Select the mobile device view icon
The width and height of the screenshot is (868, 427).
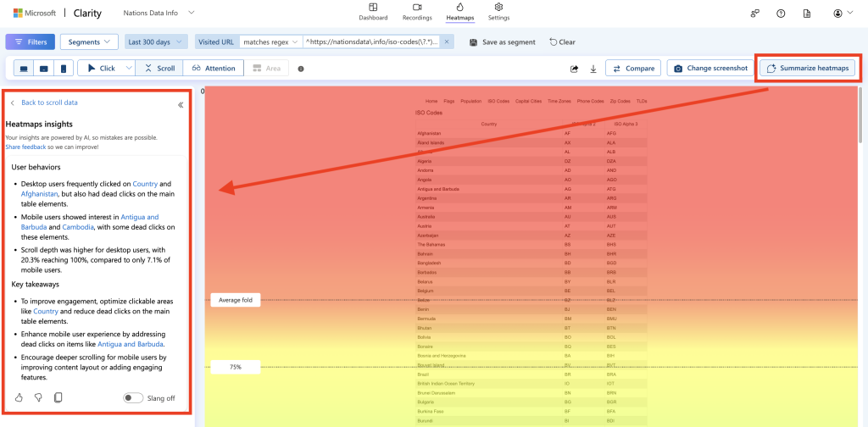(64, 69)
